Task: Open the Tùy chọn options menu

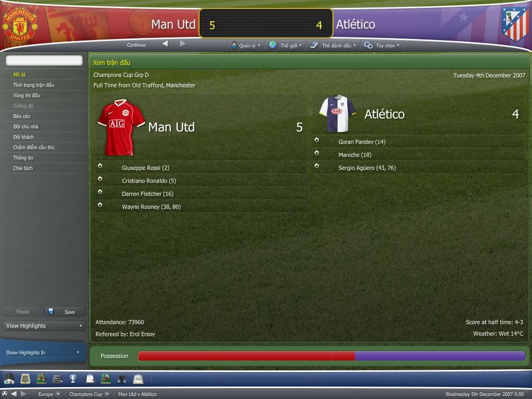Action: (382, 45)
